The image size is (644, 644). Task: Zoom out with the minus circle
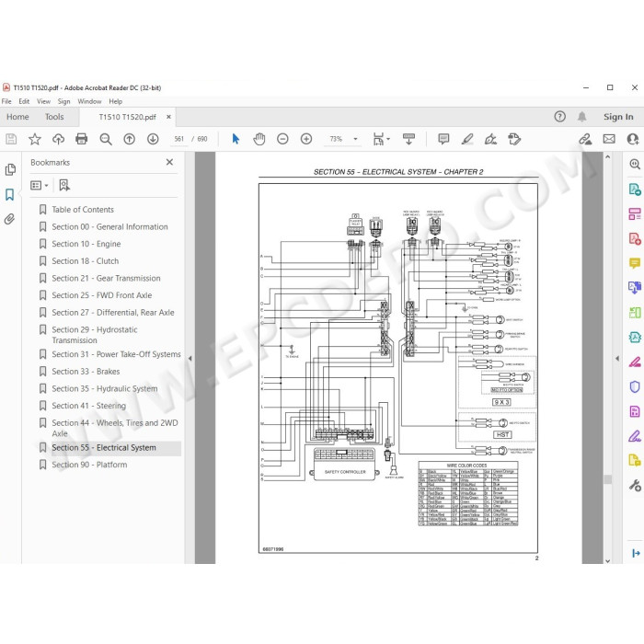coord(282,139)
